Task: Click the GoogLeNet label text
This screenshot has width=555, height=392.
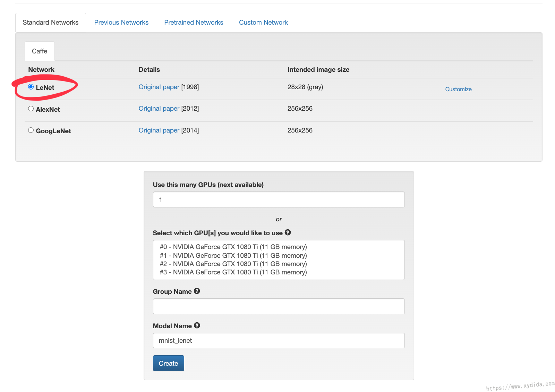Action: [53, 131]
